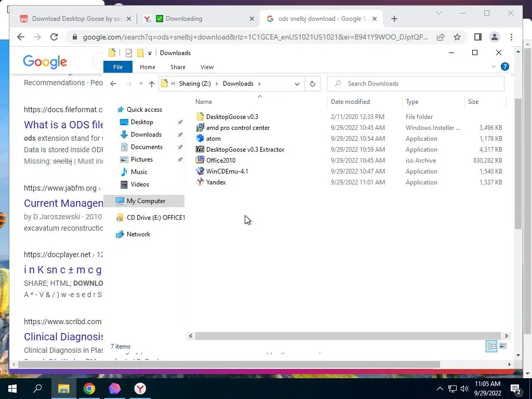The width and height of the screenshot is (532, 399).
Task: Click Chrome share page icon
Action: click(441, 37)
